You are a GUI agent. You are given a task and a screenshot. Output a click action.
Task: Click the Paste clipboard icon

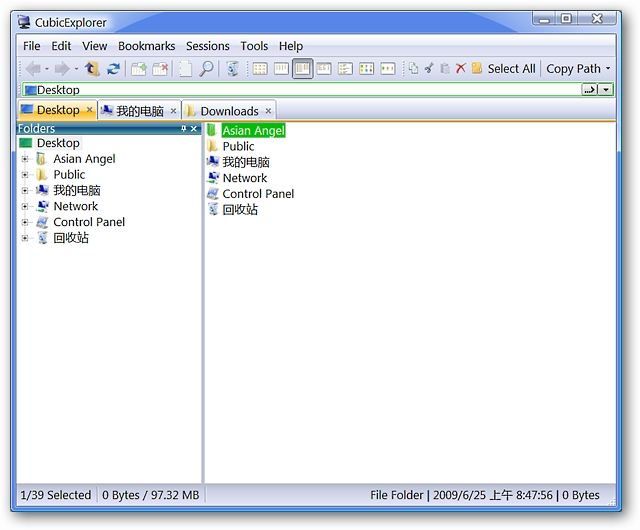[x=444, y=68]
